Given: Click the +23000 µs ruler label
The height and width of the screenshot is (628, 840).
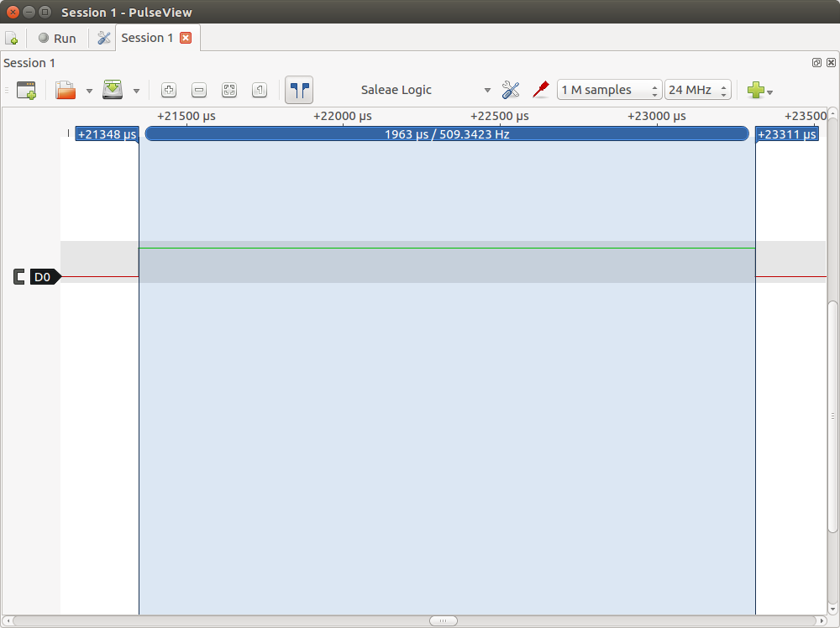Looking at the screenshot, I should (x=657, y=116).
